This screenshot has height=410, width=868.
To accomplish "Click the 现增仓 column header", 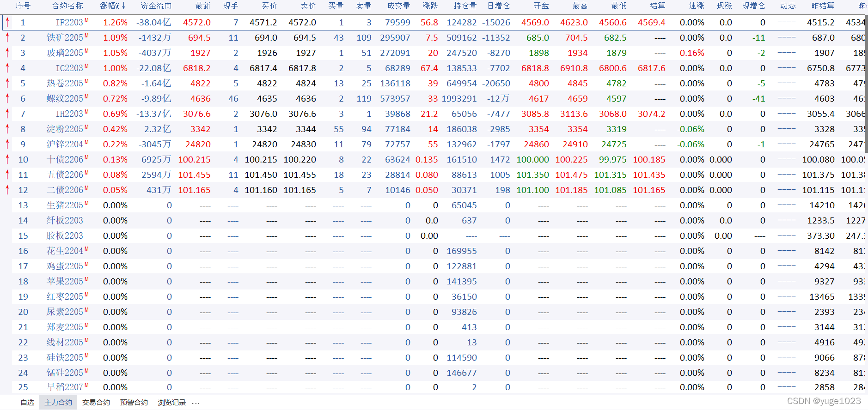I will pyautogui.click(x=754, y=6).
